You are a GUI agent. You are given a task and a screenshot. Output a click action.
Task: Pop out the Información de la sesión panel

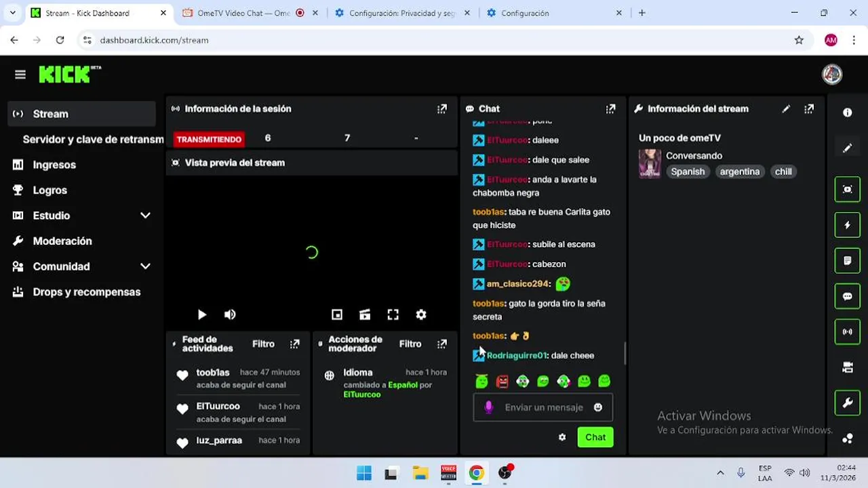click(x=442, y=108)
